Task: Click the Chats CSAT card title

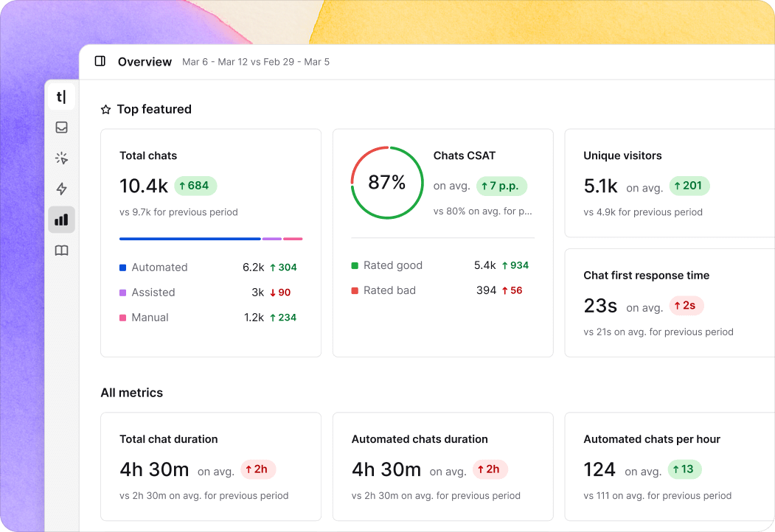Action: tap(464, 155)
